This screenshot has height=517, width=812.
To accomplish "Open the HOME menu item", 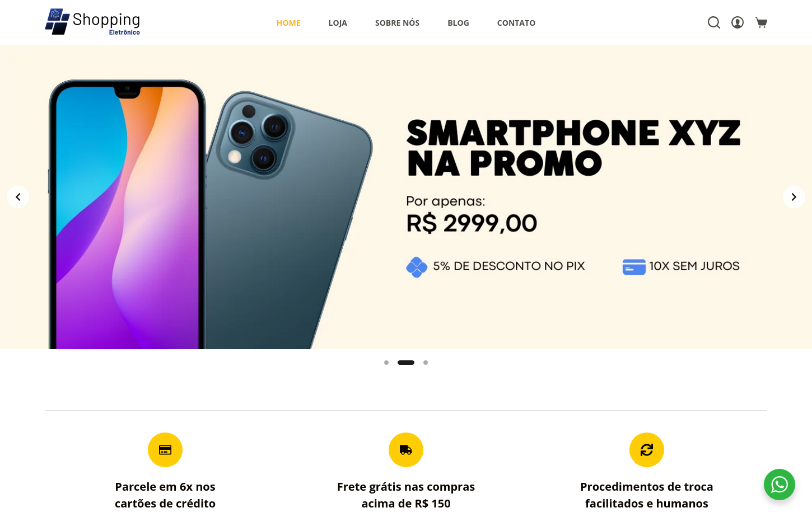I will point(288,23).
